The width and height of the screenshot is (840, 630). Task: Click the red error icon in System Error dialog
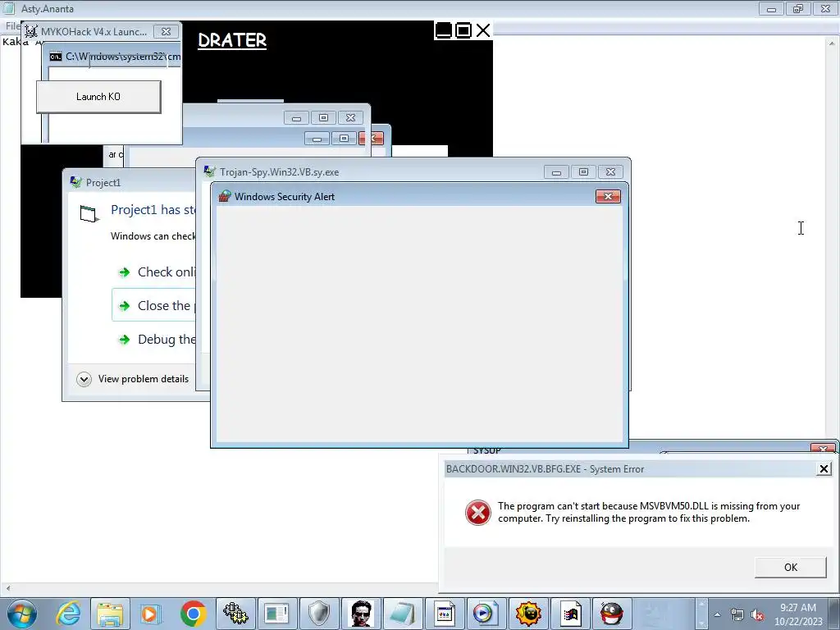(x=478, y=513)
